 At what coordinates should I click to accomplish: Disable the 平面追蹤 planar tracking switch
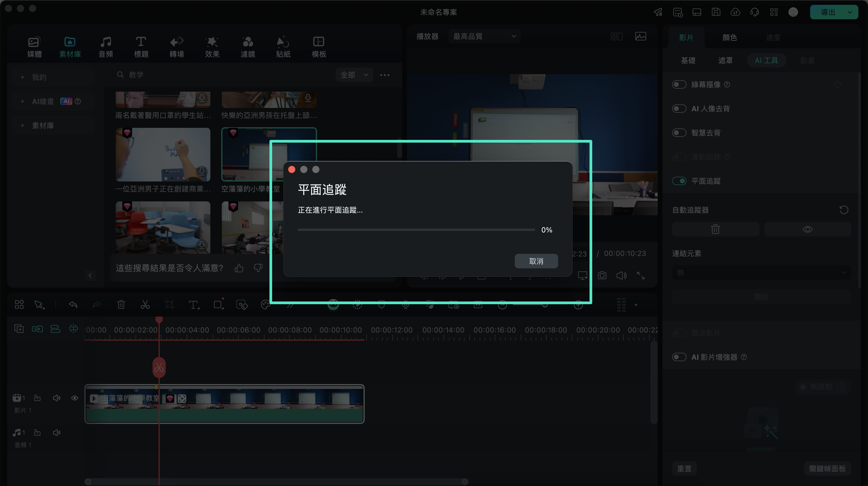click(x=679, y=181)
